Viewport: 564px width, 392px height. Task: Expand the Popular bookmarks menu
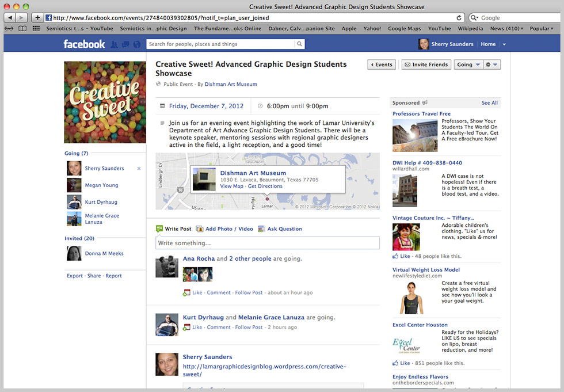point(542,28)
